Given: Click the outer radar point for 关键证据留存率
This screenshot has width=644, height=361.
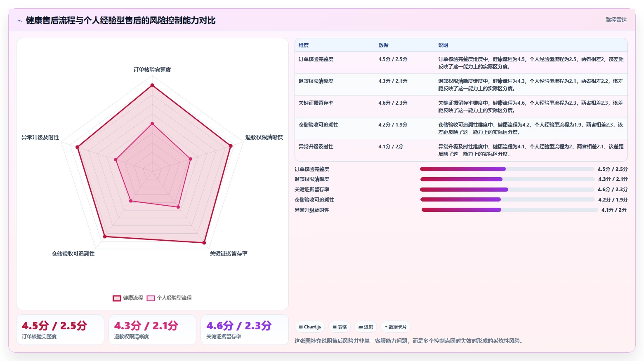Looking at the screenshot, I should tap(204, 243).
